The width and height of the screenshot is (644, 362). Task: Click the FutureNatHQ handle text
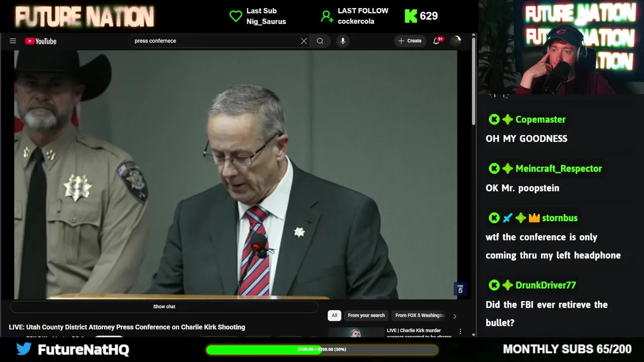[84, 349]
